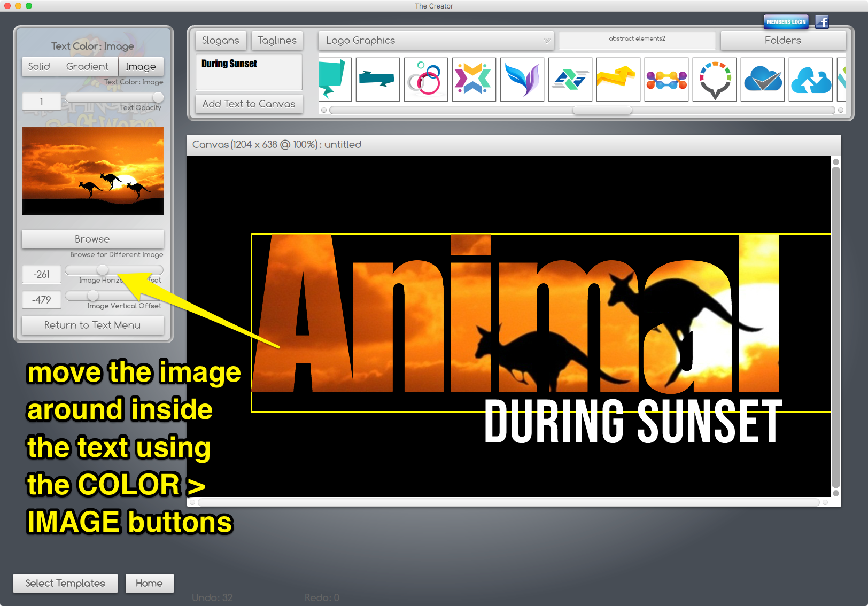The image size is (868, 606).
Task: Open Select Templates
Action: click(65, 583)
